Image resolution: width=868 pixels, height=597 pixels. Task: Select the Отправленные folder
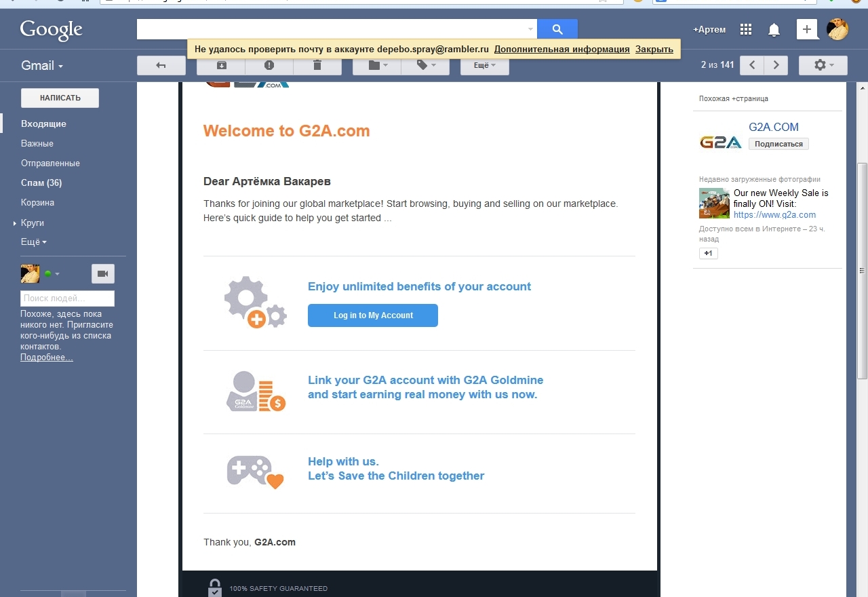(x=50, y=163)
